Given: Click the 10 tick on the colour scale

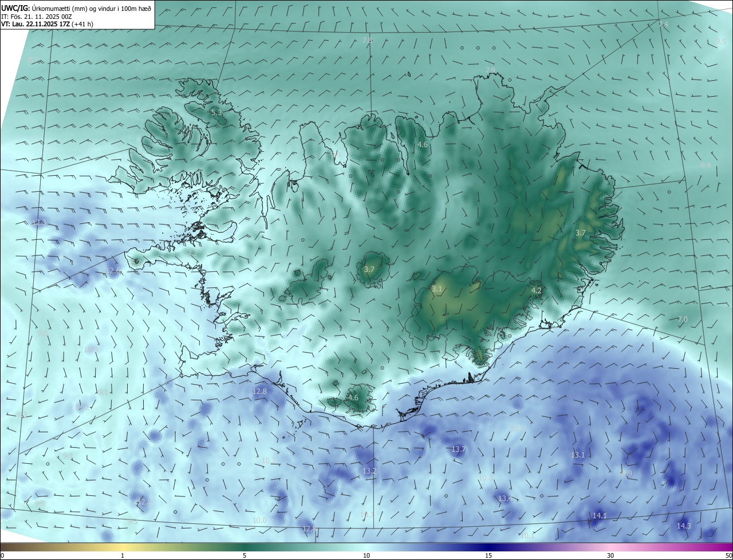Looking at the screenshot, I should pos(366,555).
